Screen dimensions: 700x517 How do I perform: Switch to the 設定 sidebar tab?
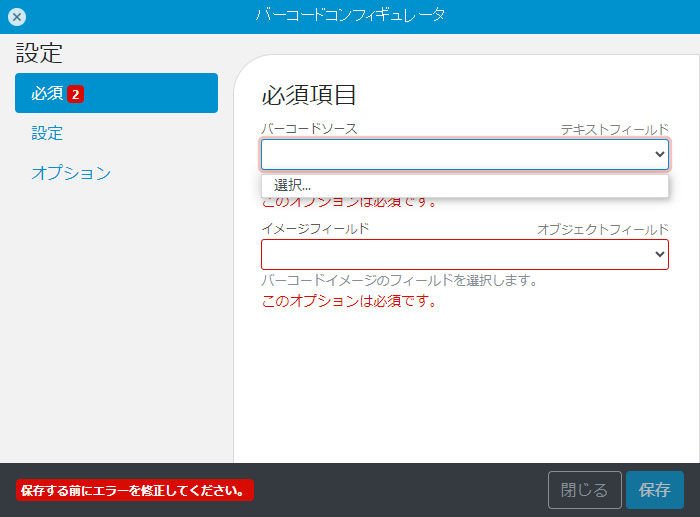pyautogui.click(x=47, y=133)
